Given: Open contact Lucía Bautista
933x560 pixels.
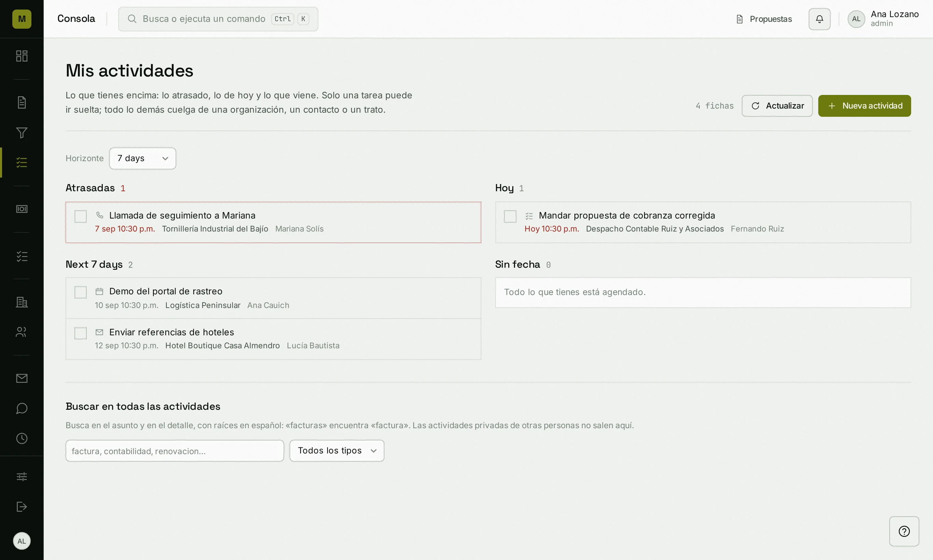Looking at the screenshot, I should click(313, 346).
